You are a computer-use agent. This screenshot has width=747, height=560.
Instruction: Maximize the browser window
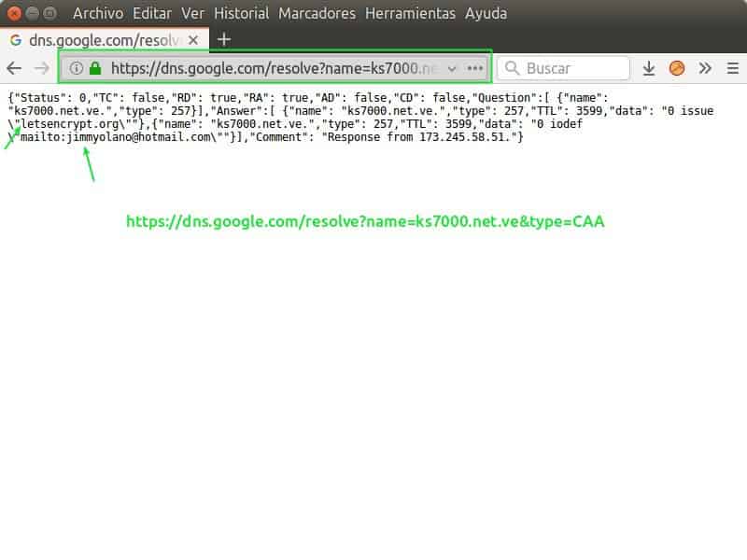(x=49, y=13)
